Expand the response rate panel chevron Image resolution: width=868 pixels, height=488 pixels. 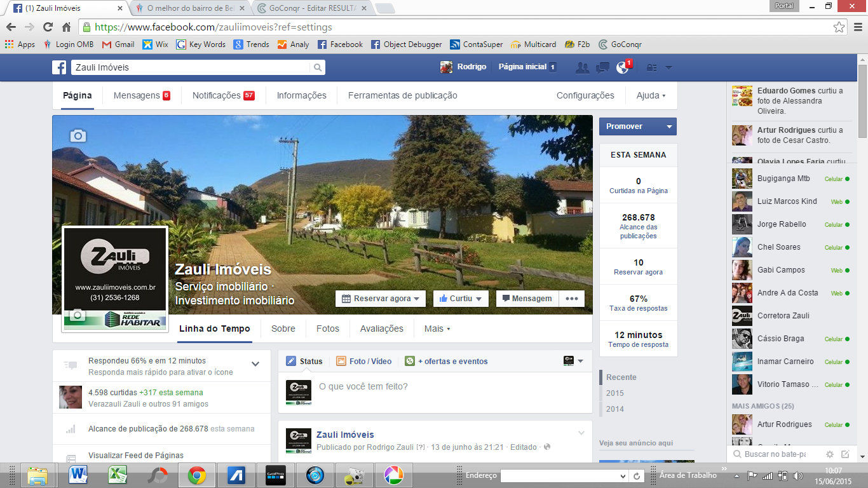[x=255, y=364]
